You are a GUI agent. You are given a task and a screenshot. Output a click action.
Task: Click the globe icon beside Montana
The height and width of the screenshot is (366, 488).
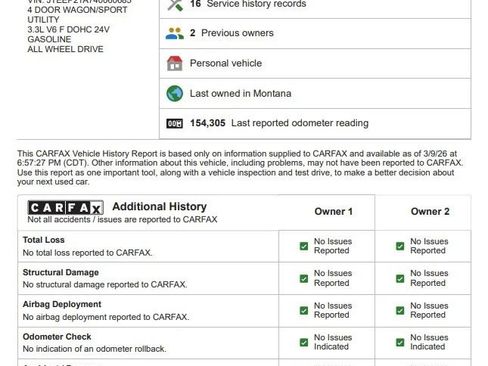click(175, 93)
